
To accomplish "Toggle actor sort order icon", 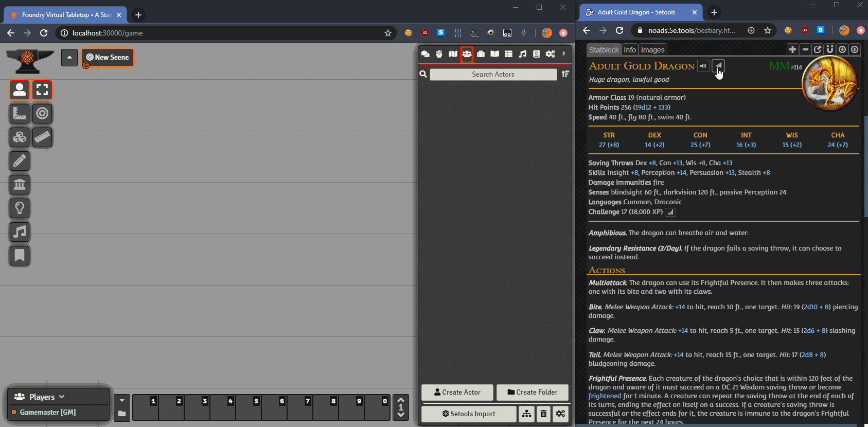I will coord(565,74).
